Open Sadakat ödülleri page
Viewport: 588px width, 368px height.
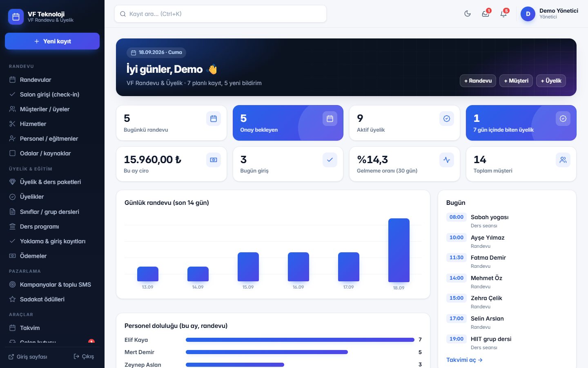[x=52, y=299]
